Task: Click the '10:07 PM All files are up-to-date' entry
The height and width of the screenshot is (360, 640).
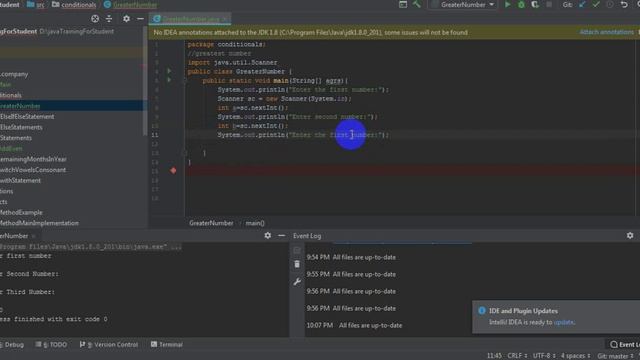Action: click(354, 325)
